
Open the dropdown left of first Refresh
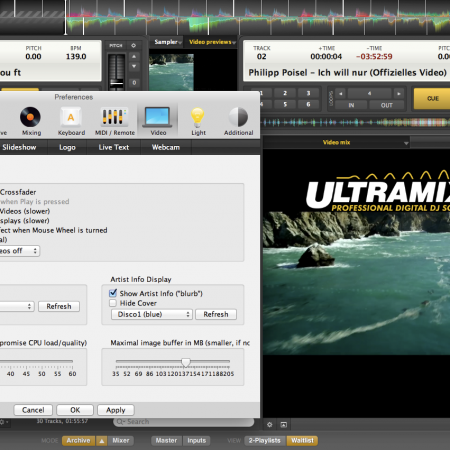pyautogui.click(x=17, y=306)
